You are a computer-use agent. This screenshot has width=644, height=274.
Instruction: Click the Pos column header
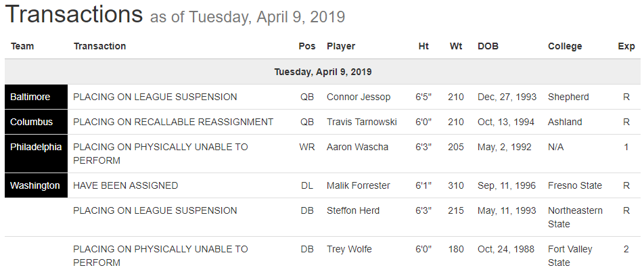pyautogui.click(x=306, y=46)
